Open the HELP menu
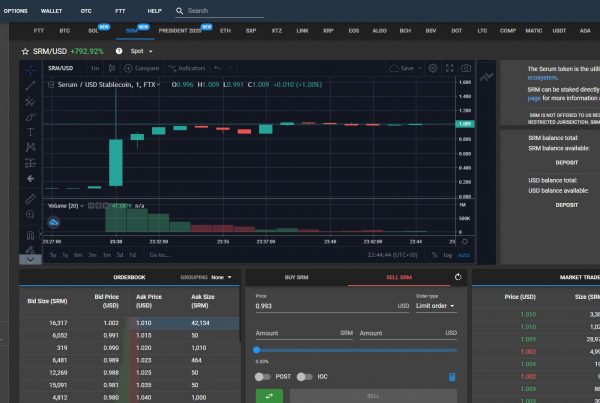This screenshot has height=403, width=600. point(154,11)
